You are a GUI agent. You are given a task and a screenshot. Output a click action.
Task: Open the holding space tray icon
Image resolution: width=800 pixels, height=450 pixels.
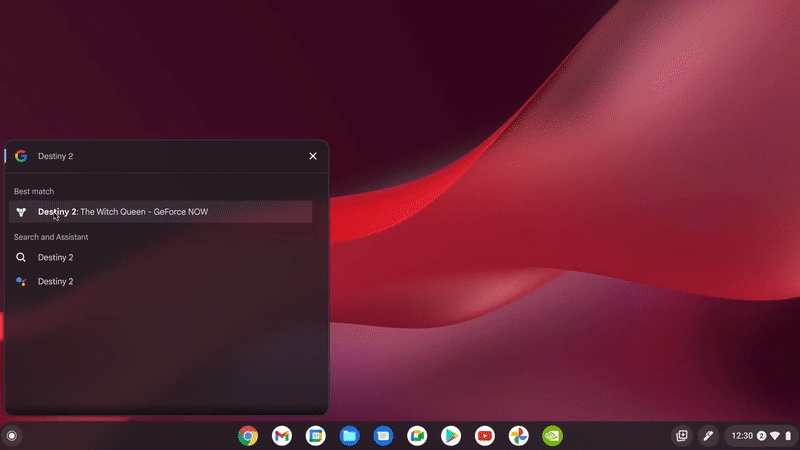click(682, 435)
